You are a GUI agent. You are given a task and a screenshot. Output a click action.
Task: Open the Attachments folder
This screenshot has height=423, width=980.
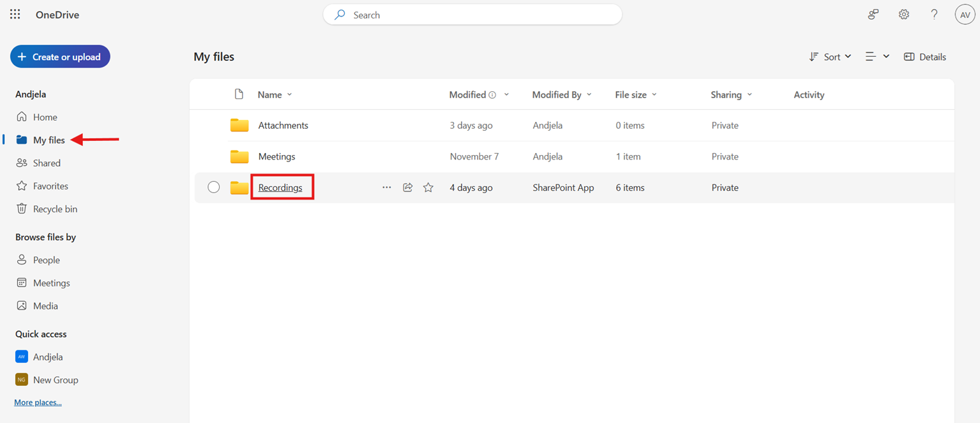(283, 126)
